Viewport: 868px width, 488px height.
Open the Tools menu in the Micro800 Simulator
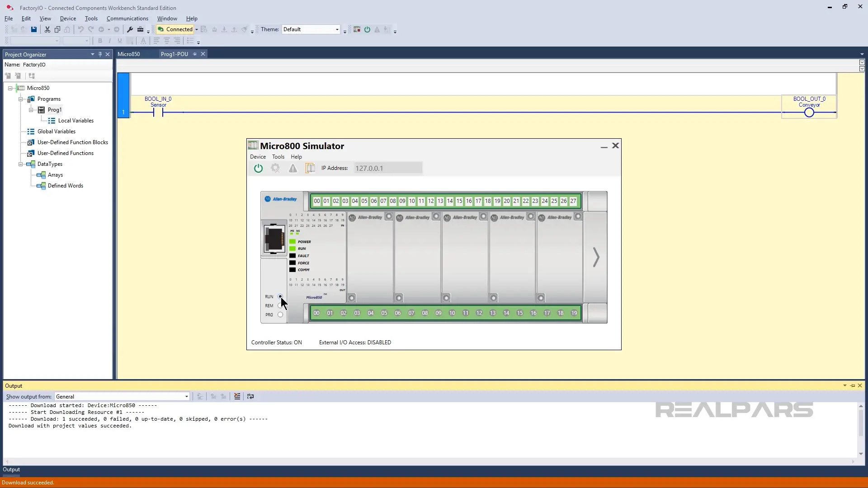pos(278,157)
